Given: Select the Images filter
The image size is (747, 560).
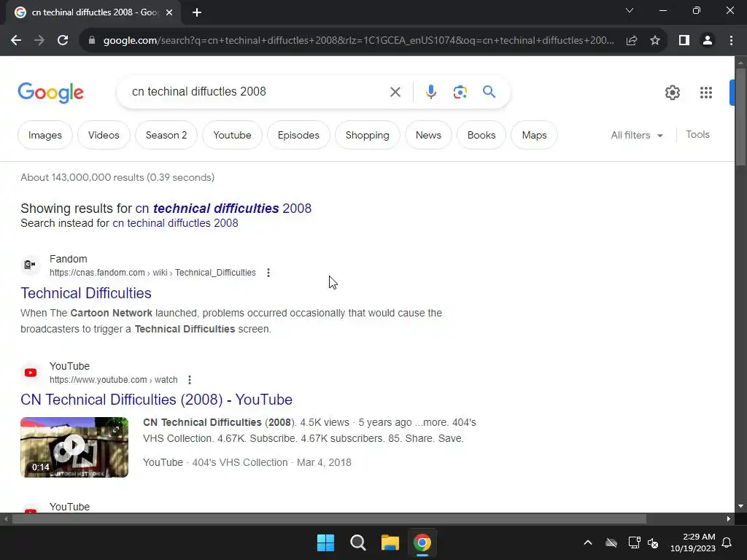Looking at the screenshot, I should tap(45, 135).
